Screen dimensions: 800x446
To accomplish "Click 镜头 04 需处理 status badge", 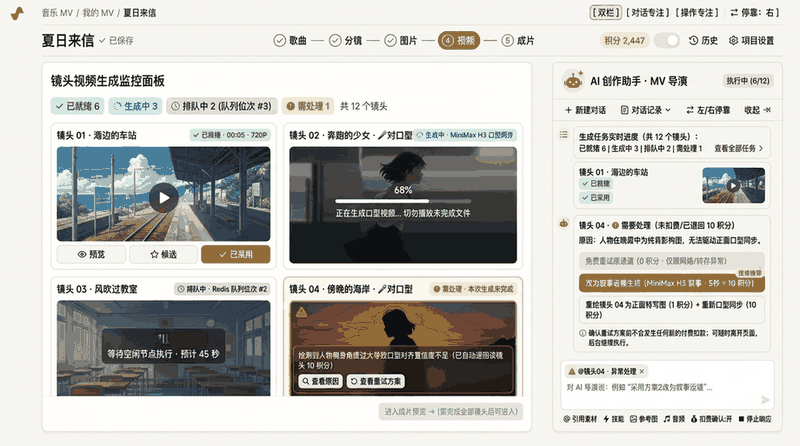I will pyautogui.click(x=473, y=289).
